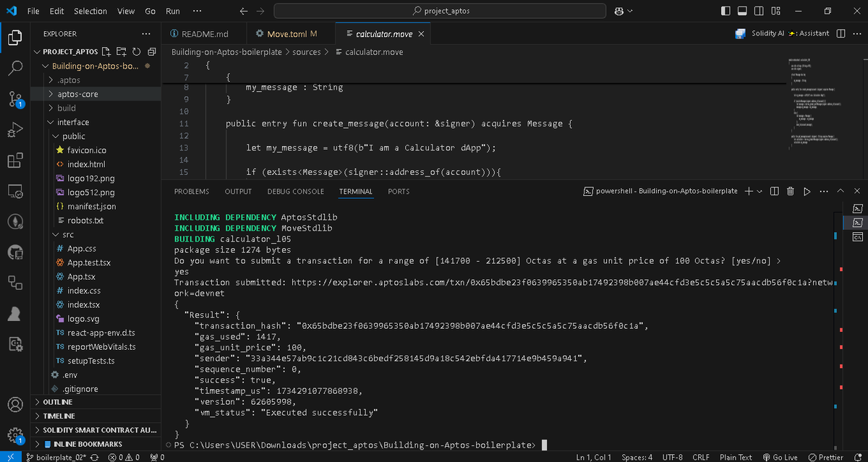Click the Solidity AI icon in editor toolbar
868x462 pixels.
(740, 34)
